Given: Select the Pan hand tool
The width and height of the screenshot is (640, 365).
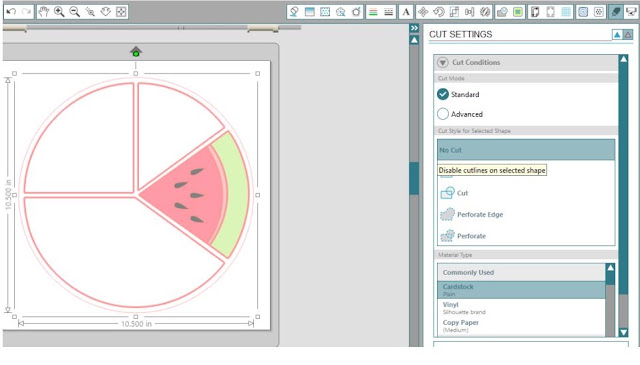Looking at the screenshot, I should click(44, 12).
